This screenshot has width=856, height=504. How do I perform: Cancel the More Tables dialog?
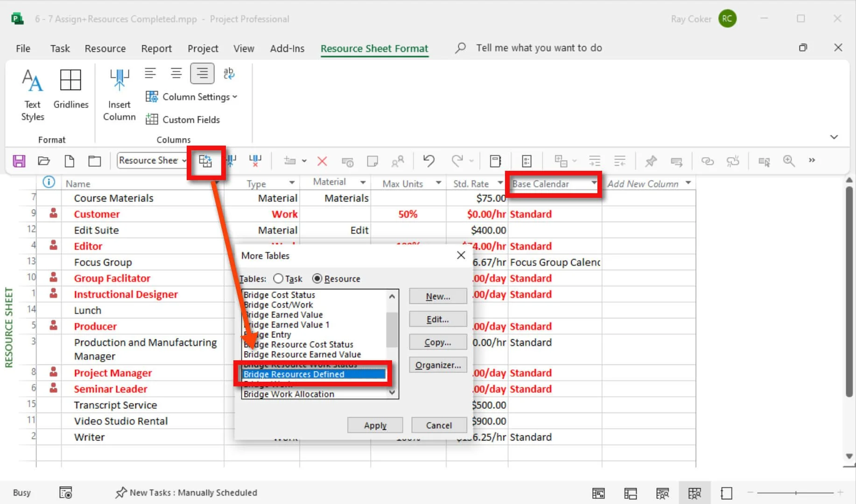tap(439, 425)
